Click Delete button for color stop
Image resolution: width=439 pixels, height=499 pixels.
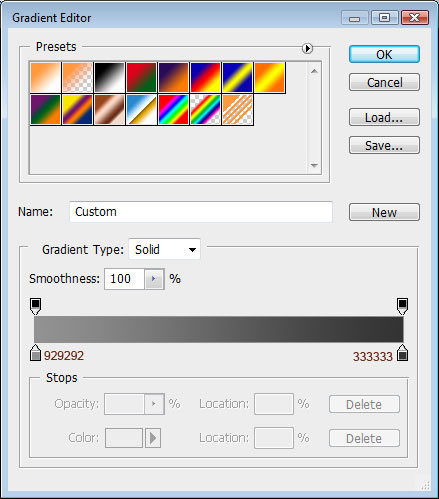[364, 438]
